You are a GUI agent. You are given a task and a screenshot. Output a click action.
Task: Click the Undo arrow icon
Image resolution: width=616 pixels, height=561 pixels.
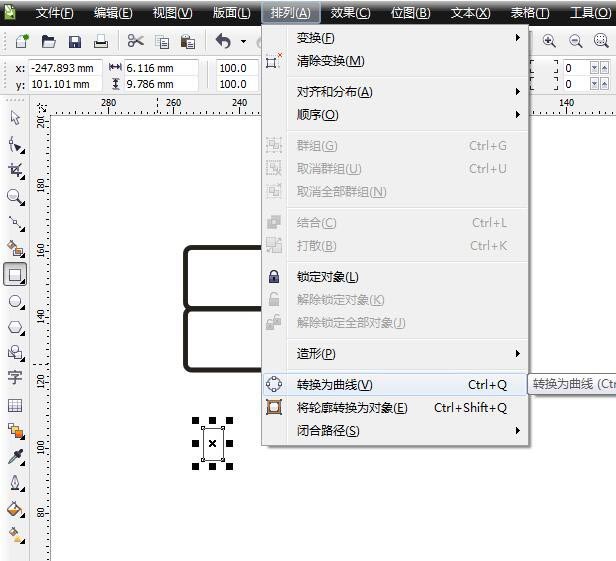(224, 41)
